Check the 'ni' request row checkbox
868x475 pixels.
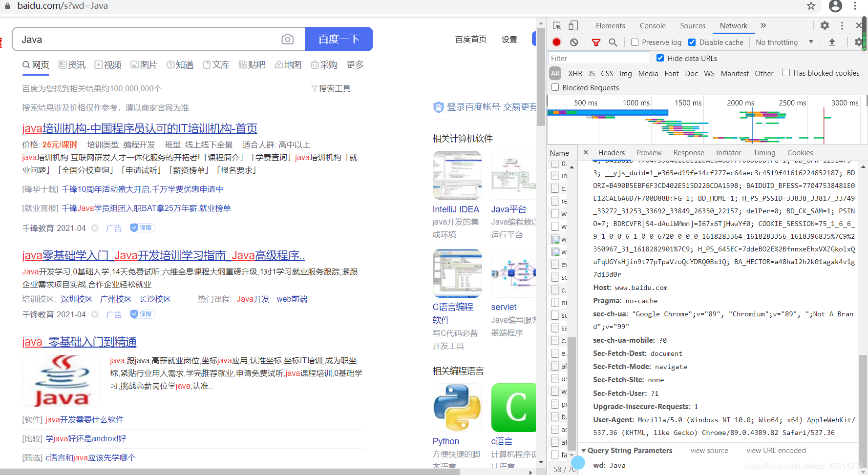pos(555,302)
